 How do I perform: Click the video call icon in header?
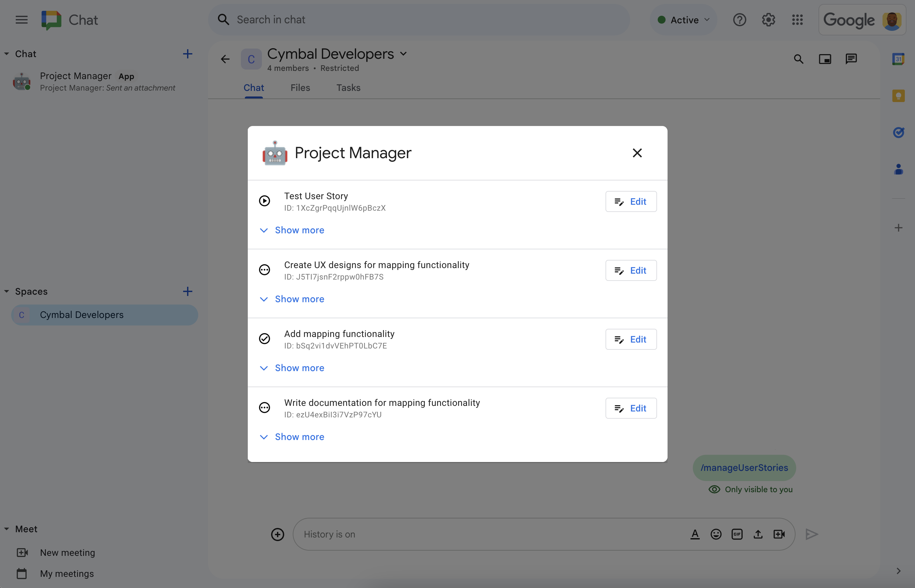click(x=825, y=59)
